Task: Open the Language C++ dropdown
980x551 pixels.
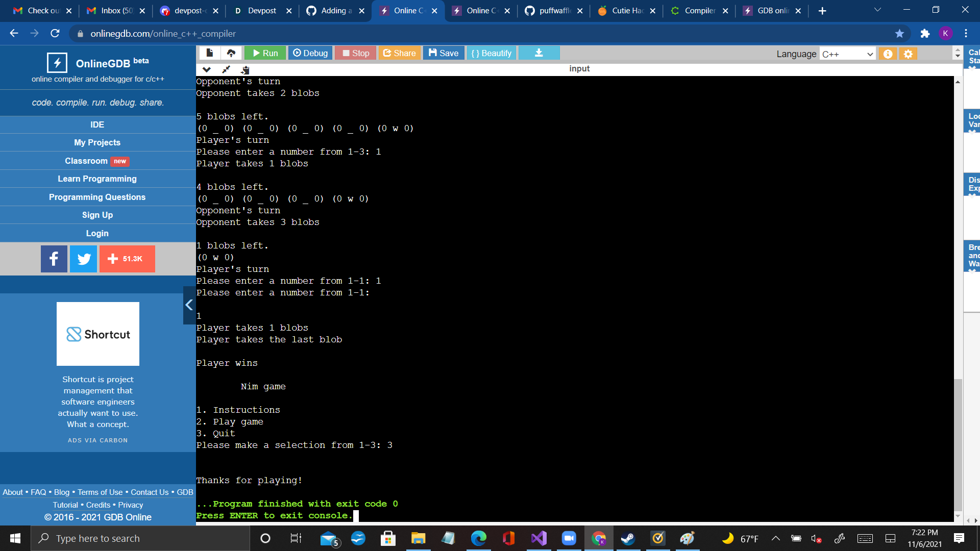Action: [847, 54]
